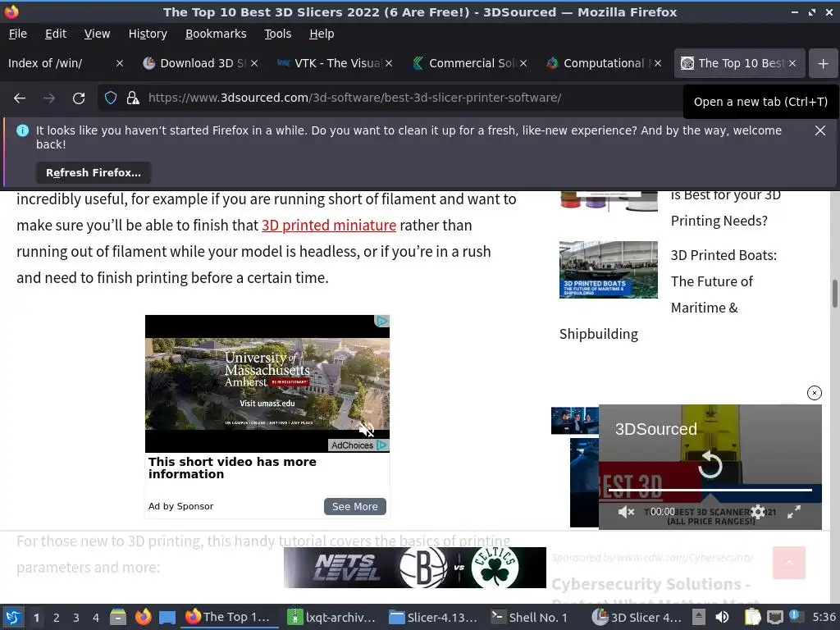The image size is (840, 630).
Task: Open AdChoices info on the ad
Action: coord(358,445)
